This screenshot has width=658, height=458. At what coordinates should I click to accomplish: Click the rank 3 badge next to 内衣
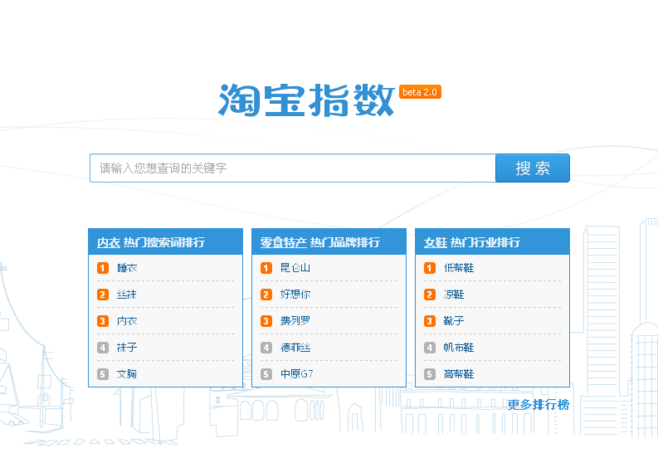102,321
